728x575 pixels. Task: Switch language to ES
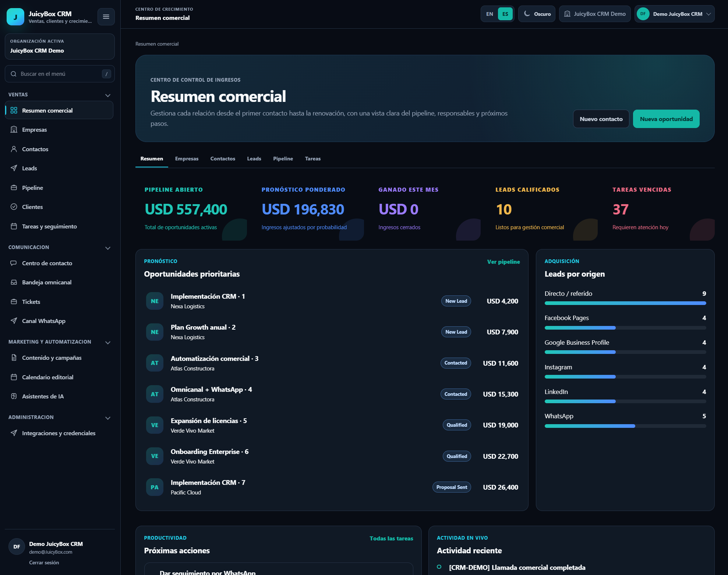point(505,14)
